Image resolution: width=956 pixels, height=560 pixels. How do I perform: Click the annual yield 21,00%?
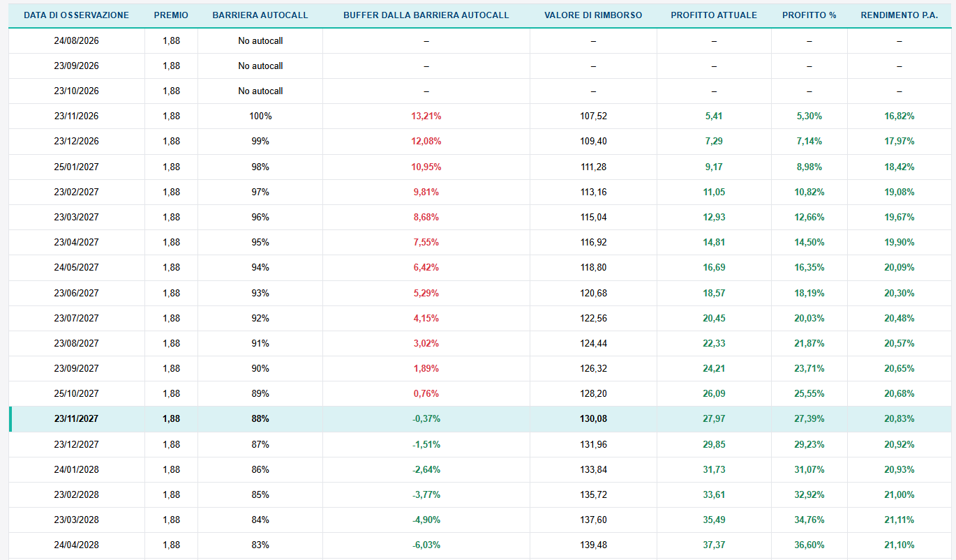(x=899, y=494)
